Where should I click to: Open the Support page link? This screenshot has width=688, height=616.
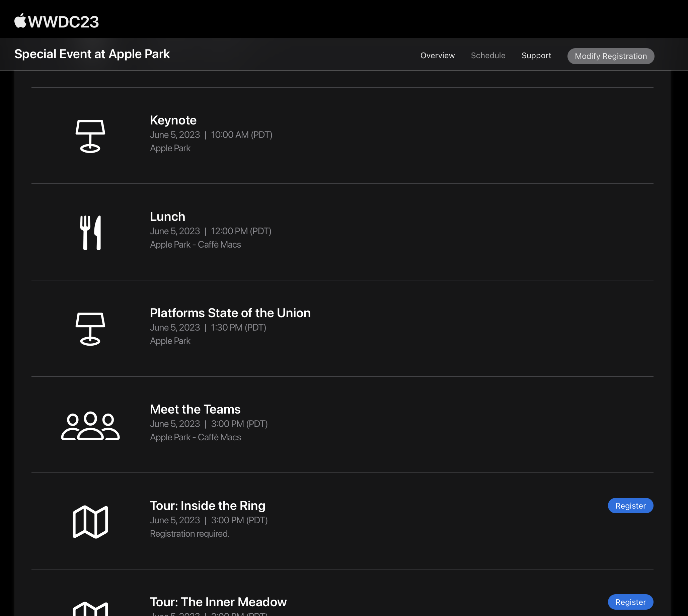point(536,56)
